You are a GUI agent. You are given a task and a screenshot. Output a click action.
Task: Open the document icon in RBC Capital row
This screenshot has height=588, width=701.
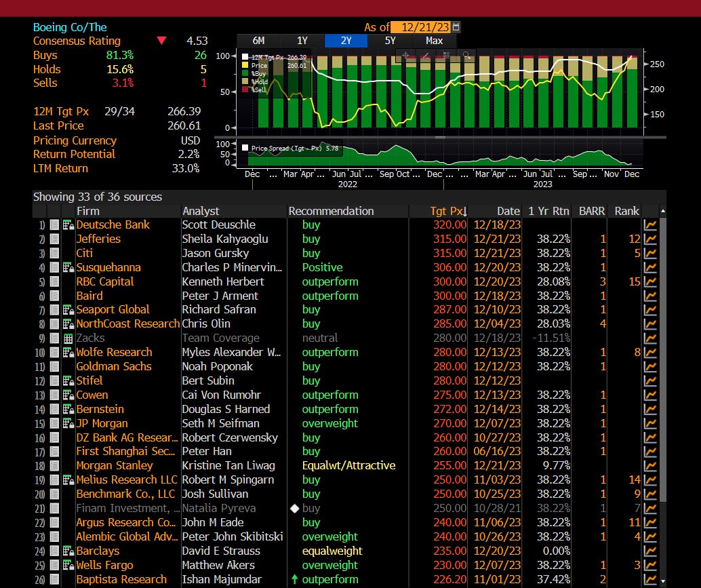(x=54, y=281)
